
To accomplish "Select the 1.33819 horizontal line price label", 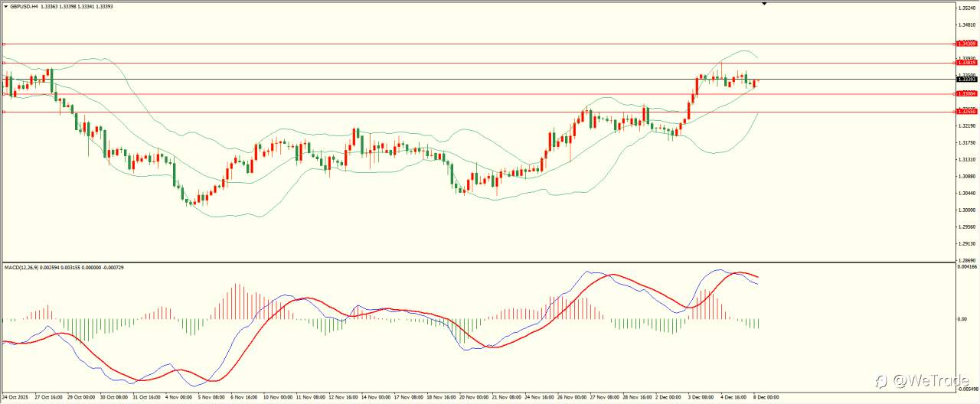I will tap(967, 62).
